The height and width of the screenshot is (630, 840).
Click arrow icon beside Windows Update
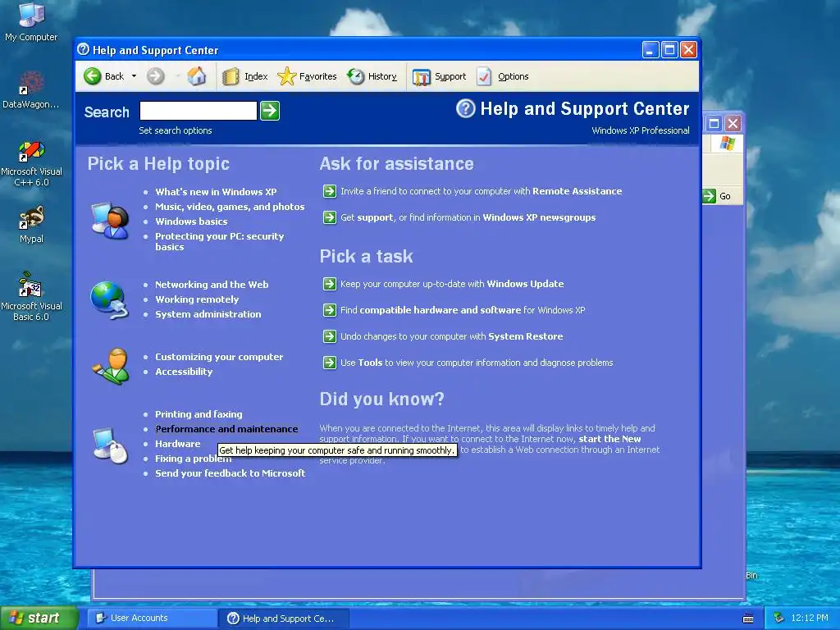(x=330, y=284)
